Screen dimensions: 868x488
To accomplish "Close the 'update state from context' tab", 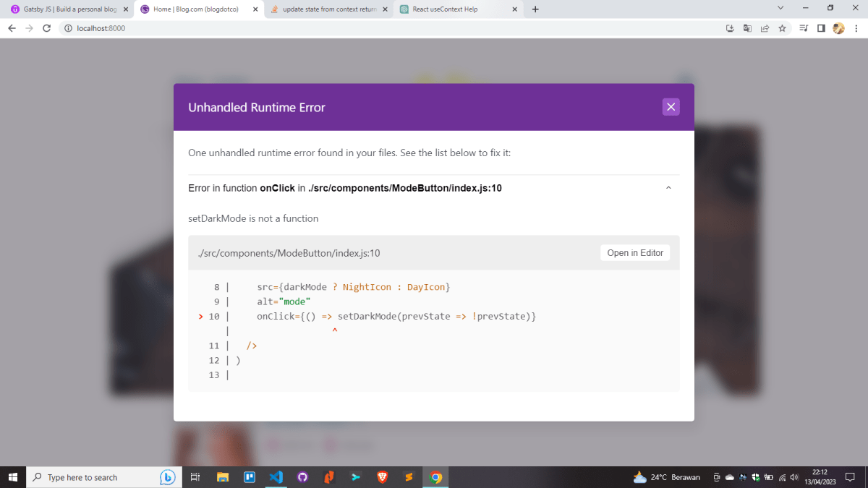I will click(385, 9).
